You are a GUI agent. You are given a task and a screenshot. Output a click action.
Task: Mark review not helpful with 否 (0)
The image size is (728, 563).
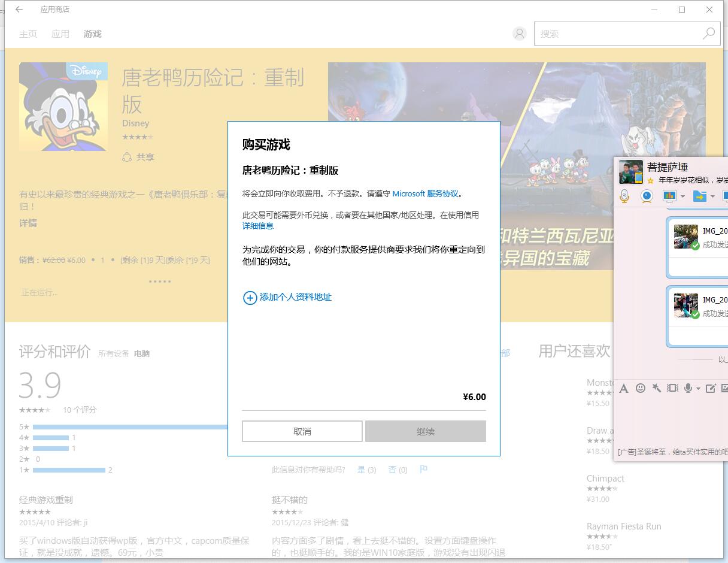tap(398, 470)
